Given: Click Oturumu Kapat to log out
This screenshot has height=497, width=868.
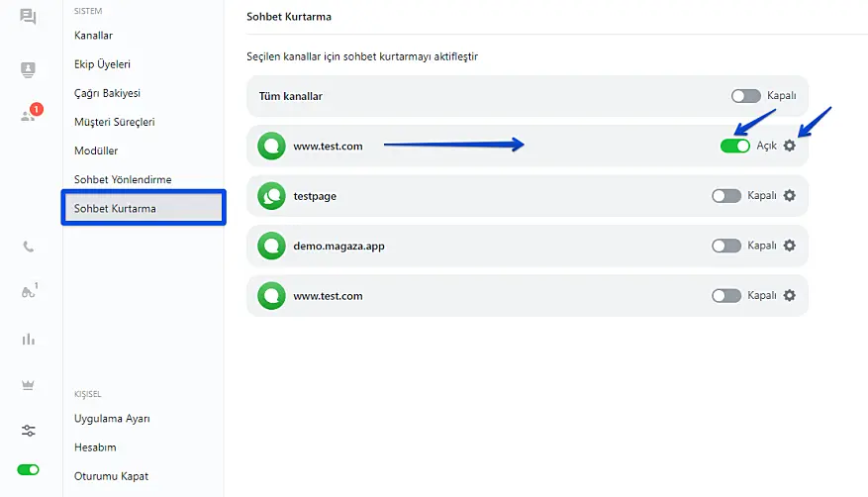Looking at the screenshot, I should 111,476.
